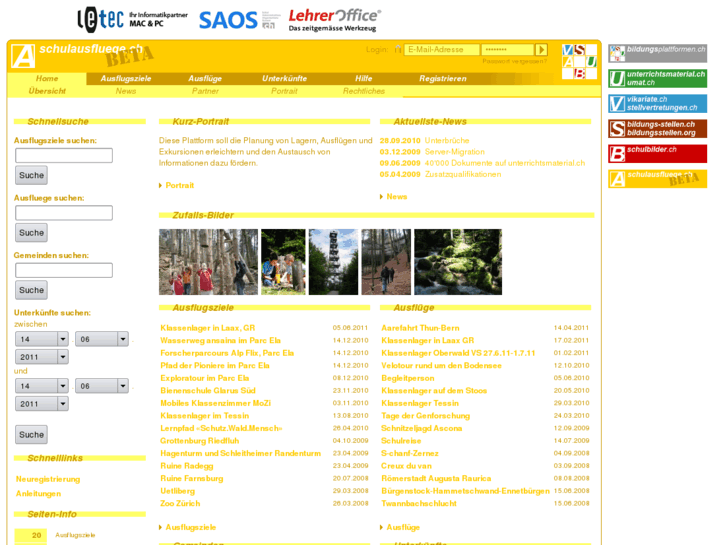Focus the password login field
The width and height of the screenshot is (727, 545).
pos(507,49)
